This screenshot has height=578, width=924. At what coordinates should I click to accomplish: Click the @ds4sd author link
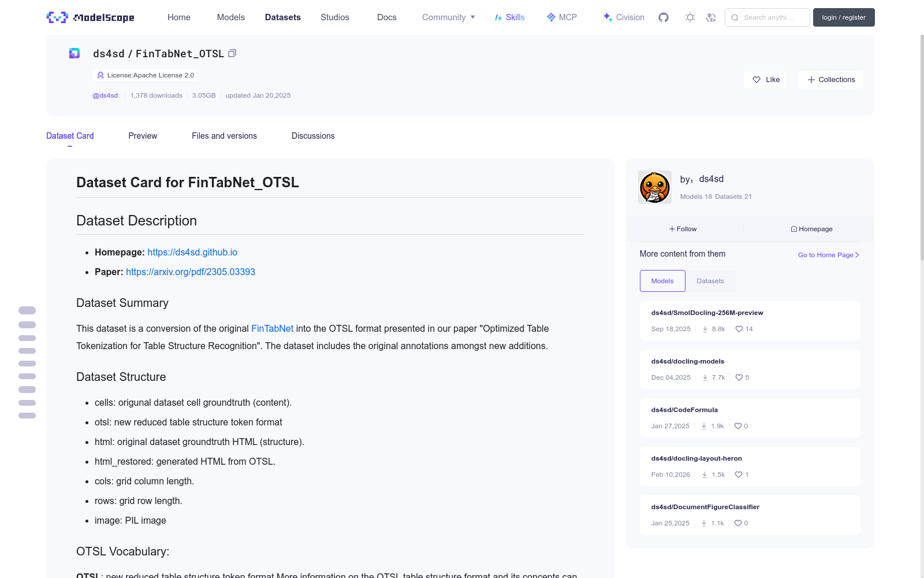105,95
